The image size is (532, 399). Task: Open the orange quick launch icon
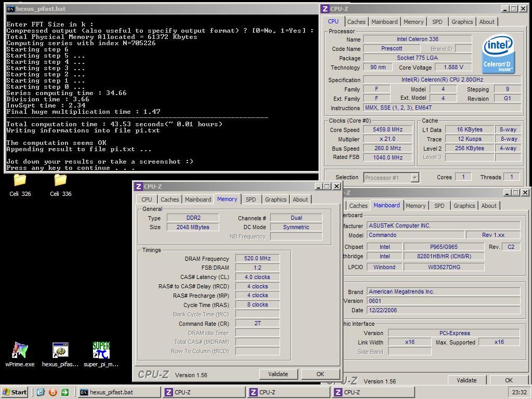(52, 392)
